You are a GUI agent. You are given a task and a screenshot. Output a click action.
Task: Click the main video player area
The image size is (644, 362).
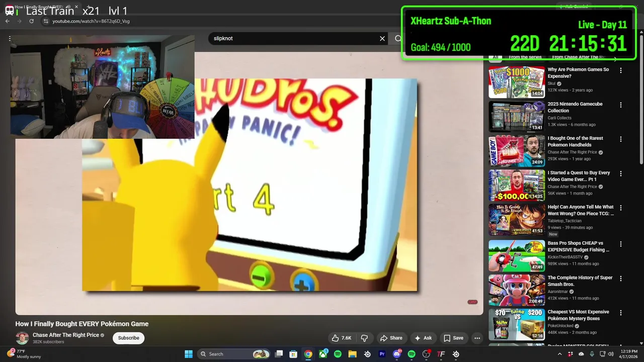(x=249, y=184)
